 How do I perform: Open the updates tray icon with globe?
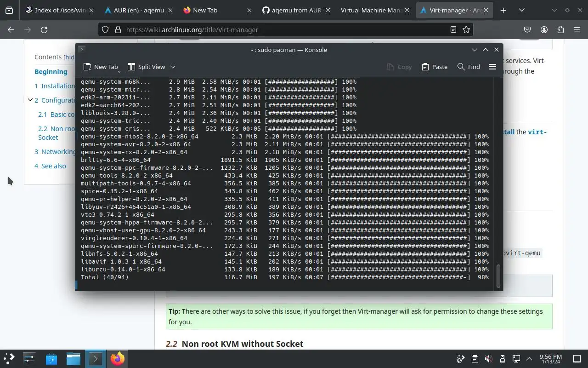tap(461, 359)
